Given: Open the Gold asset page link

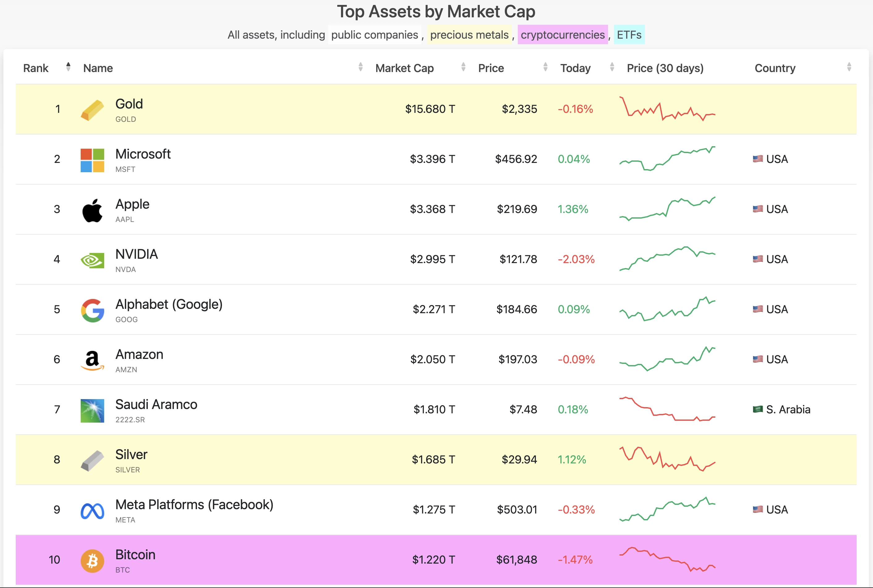Looking at the screenshot, I should [x=129, y=104].
